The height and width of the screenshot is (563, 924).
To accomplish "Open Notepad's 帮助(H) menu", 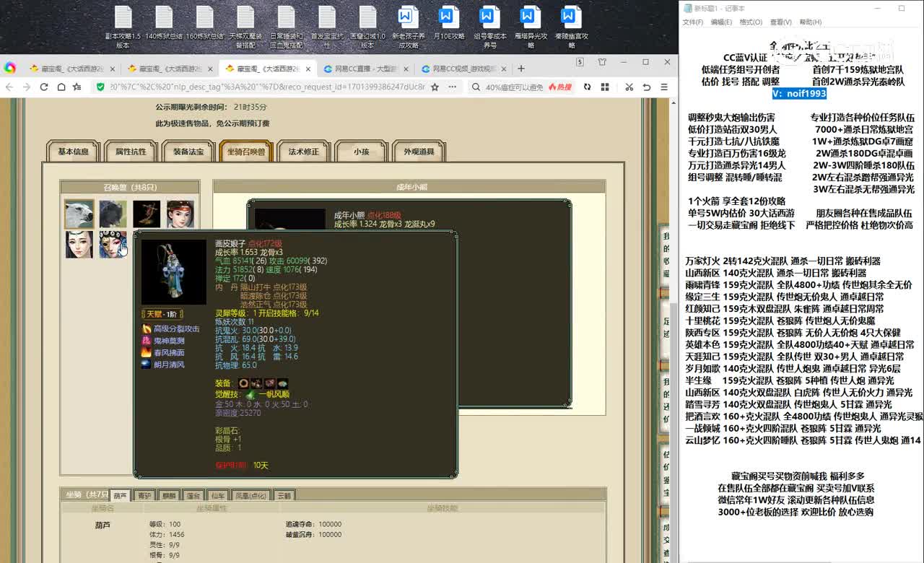I will (810, 22).
